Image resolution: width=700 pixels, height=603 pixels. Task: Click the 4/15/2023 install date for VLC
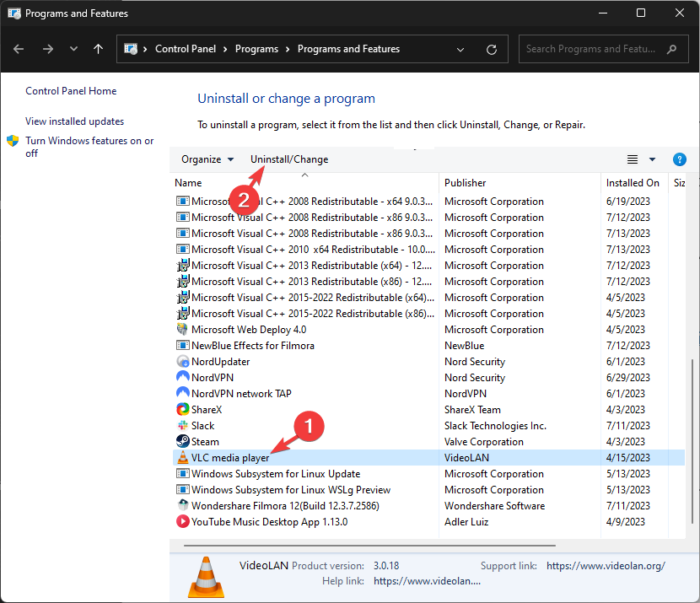[628, 457]
